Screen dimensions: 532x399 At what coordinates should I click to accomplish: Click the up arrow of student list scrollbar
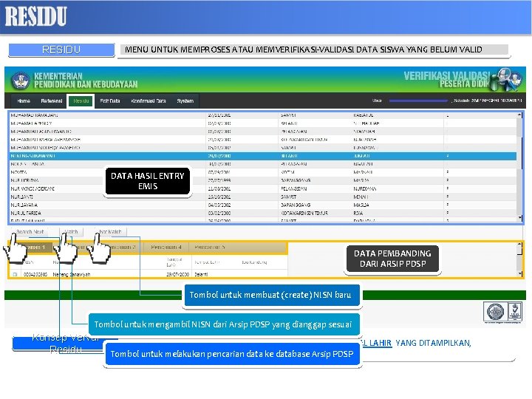519,115
